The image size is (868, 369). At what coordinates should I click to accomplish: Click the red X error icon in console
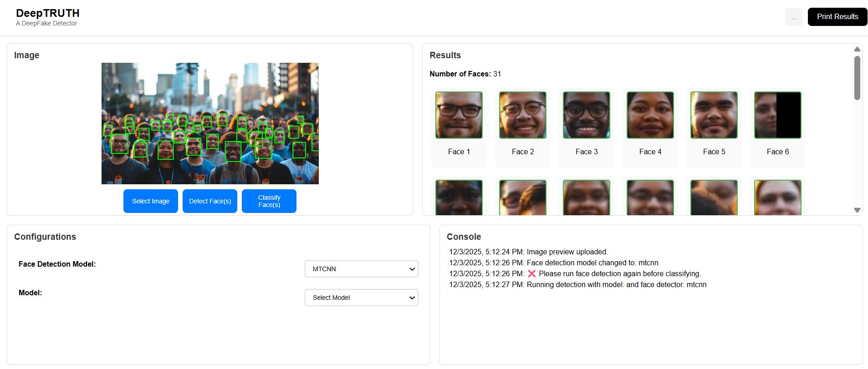pos(531,274)
